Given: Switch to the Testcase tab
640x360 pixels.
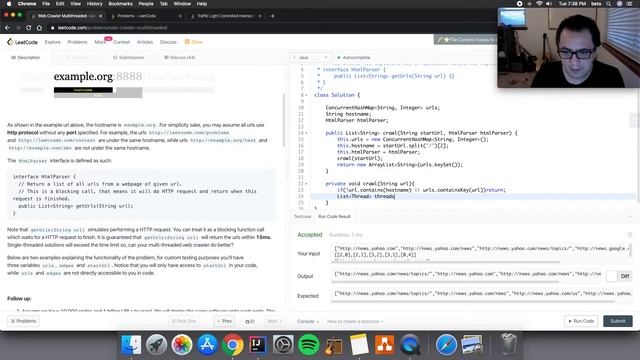Looking at the screenshot, I should (x=302, y=216).
